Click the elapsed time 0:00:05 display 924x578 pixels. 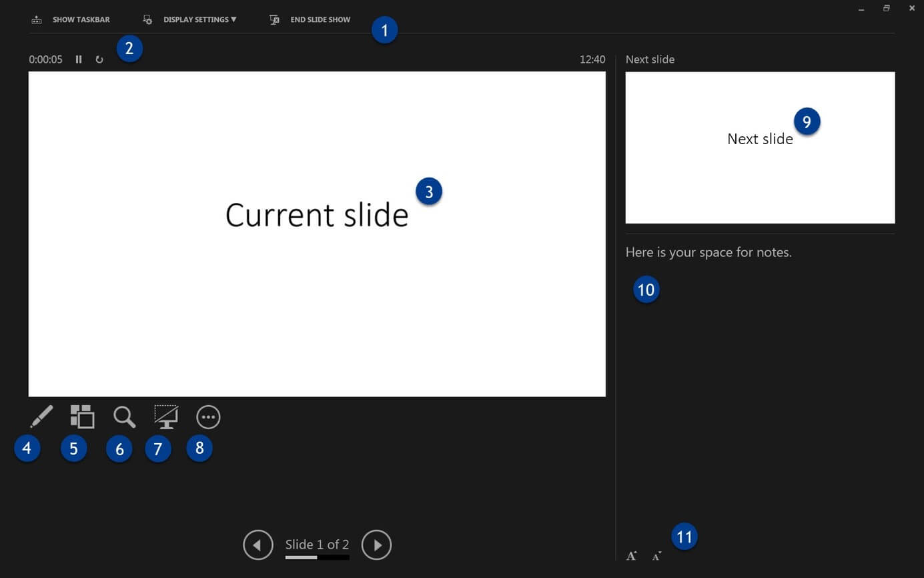(45, 59)
